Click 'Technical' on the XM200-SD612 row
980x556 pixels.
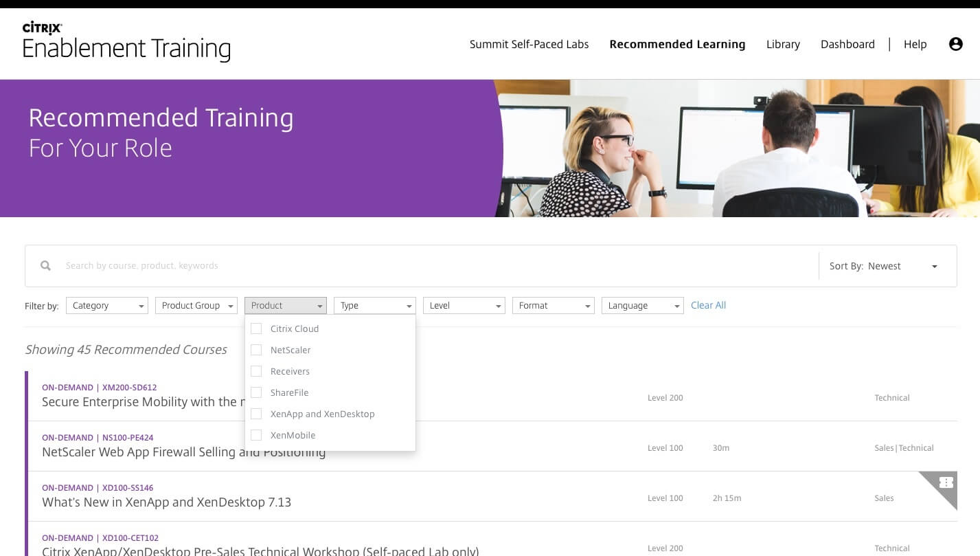pyautogui.click(x=891, y=398)
